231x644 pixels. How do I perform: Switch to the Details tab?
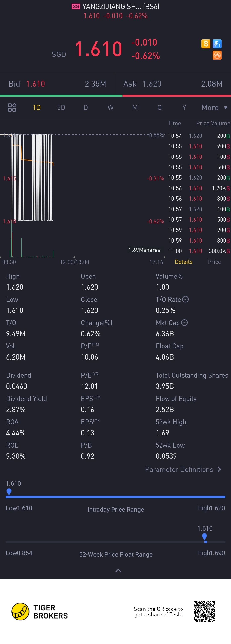pyautogui.click(x=184, y=262)
